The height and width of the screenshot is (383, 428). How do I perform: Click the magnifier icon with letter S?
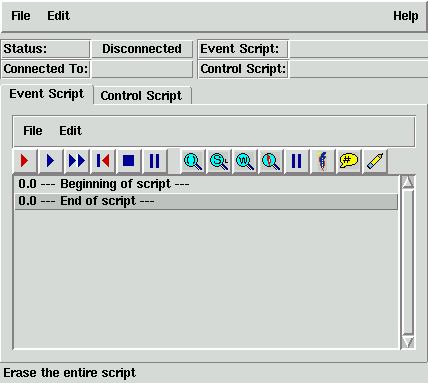(219, 161)
